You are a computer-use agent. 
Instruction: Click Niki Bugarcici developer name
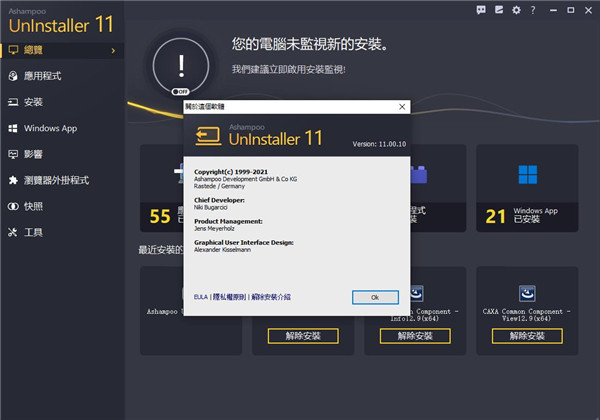[x=210, y=207]
